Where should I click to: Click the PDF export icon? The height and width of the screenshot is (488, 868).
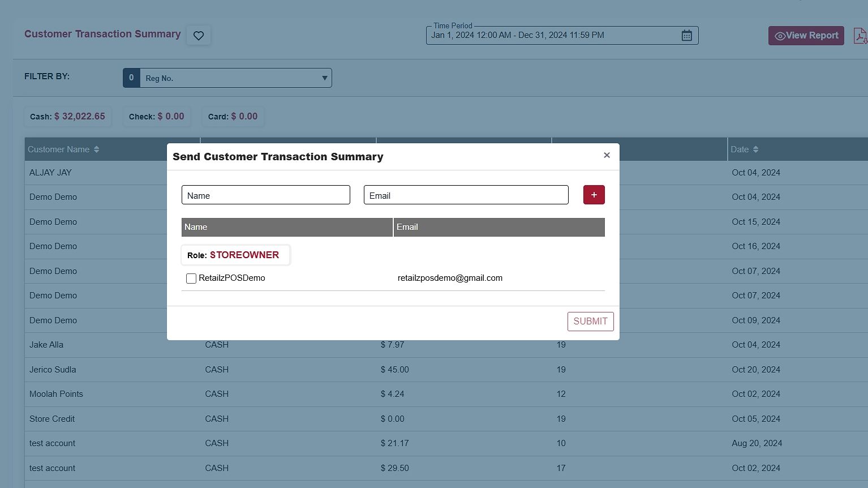pos(860,36)
